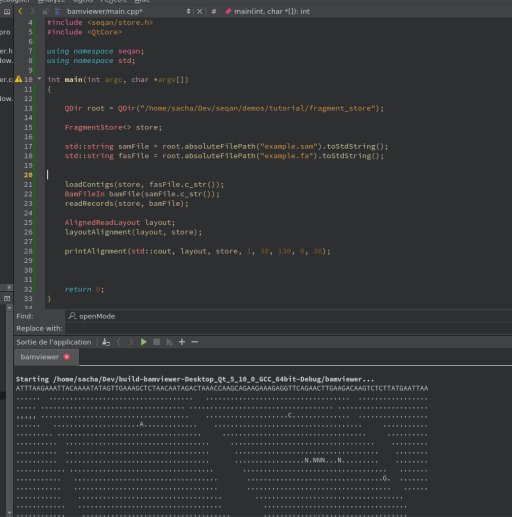
Task: Clear the application output with broom icon
Action: pos(106,342)
